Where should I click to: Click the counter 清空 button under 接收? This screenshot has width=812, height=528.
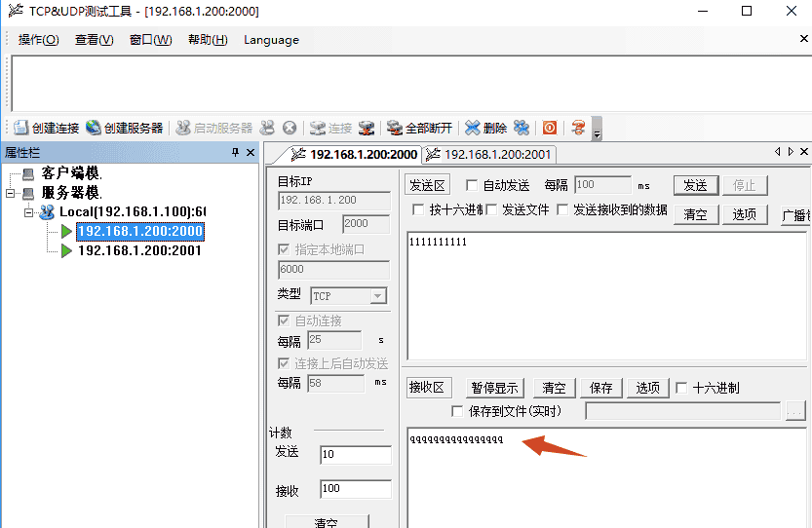click(x=327, y=521)
